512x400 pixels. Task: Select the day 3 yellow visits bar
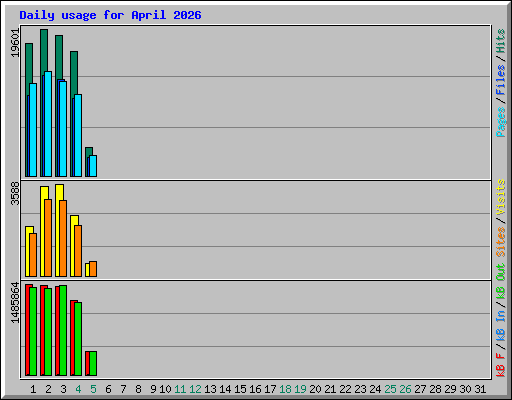[60, 192]
